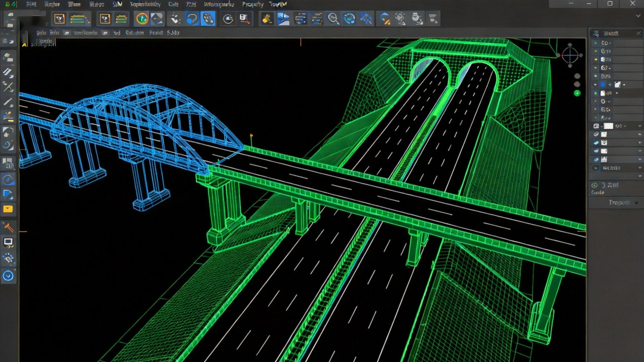644x362 pixels.
Task: Click the blue page with pencil icon in left sidebar
Action: click(x=8, y=194)
